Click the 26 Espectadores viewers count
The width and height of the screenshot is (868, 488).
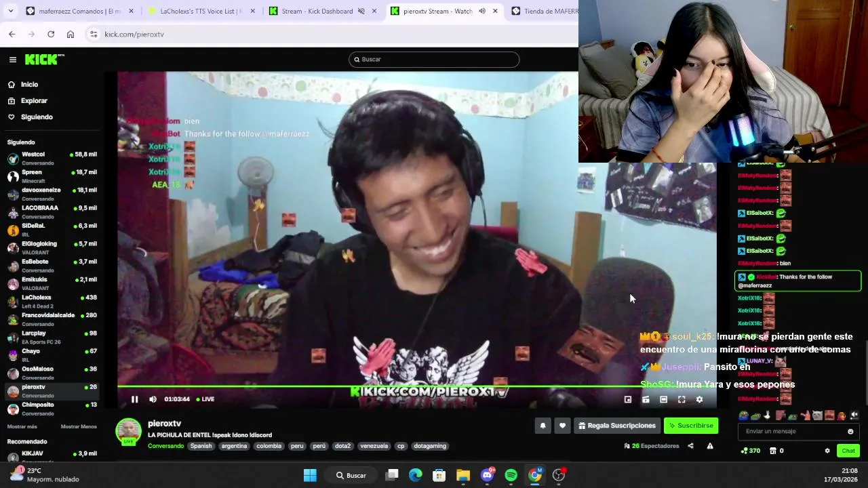click(x=652, y=446)
